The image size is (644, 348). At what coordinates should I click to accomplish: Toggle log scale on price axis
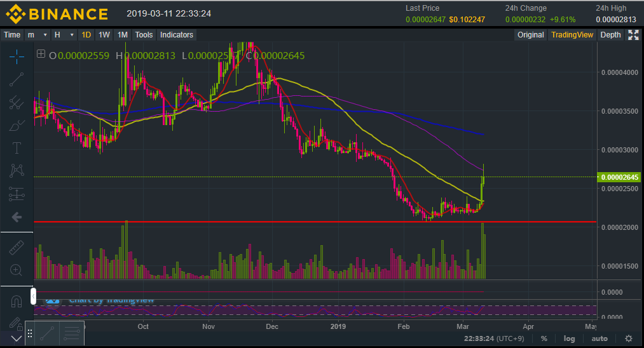569,338
